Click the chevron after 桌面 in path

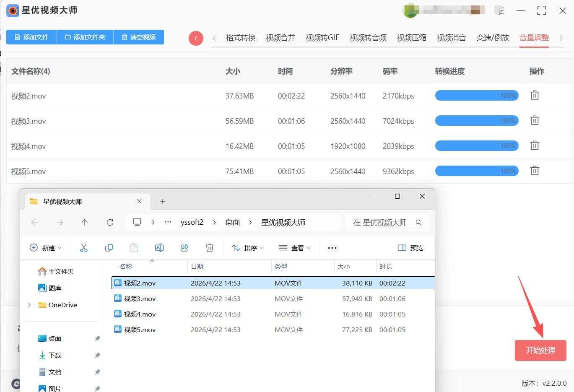(250, 222)
